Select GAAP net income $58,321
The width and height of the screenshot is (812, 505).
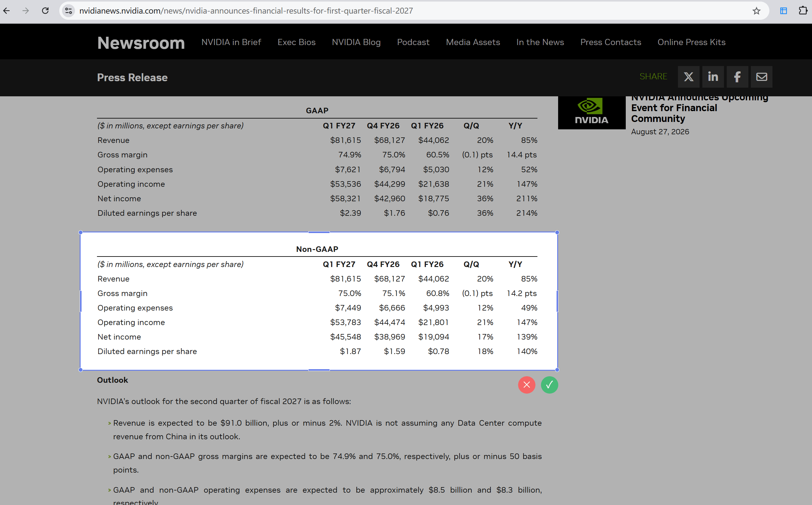tap(346, 198)
